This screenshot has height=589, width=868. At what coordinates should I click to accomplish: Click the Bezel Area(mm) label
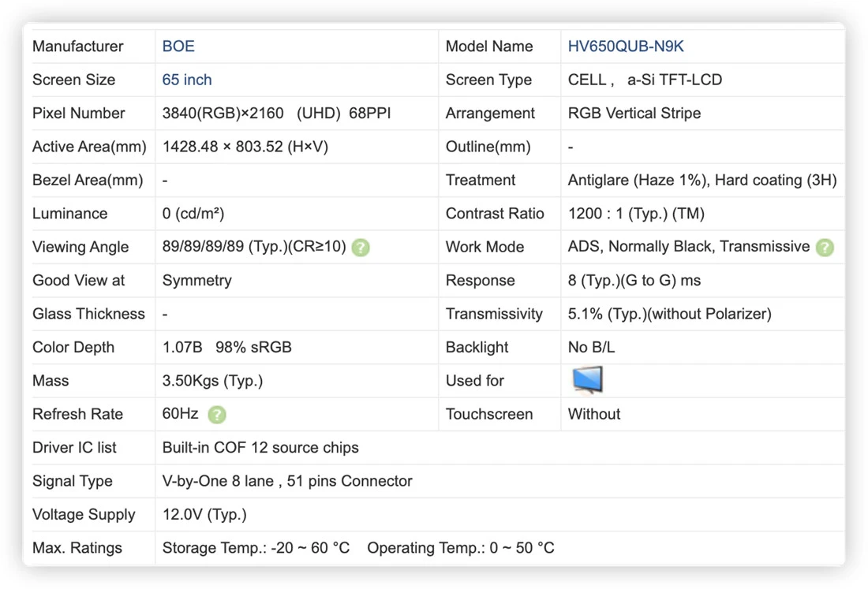[x=88, y=181]
